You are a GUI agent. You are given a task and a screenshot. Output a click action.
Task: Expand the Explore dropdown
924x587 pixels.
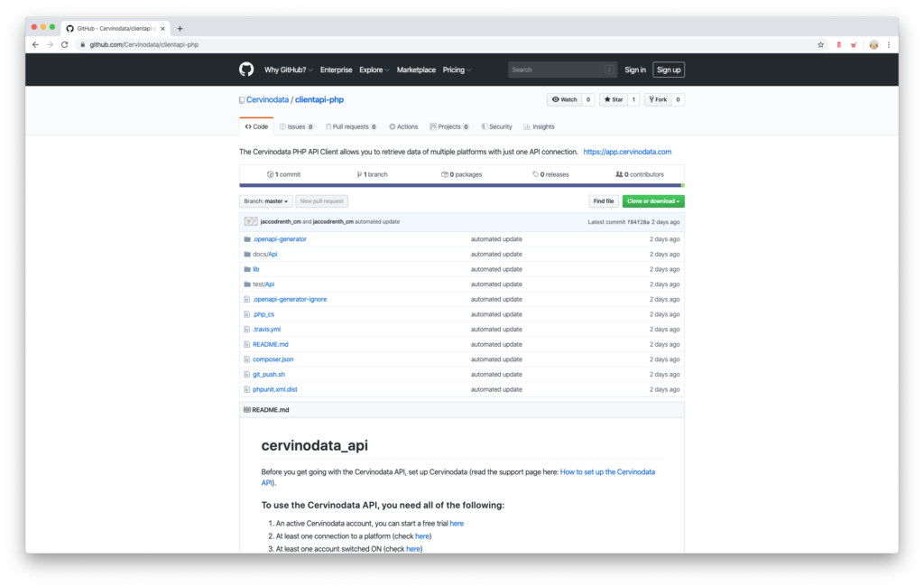(374, 70)
